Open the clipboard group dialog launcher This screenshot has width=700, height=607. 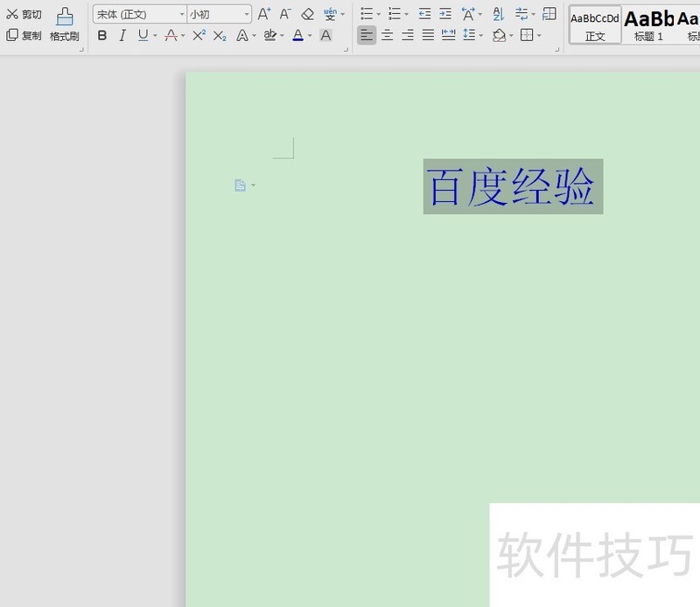coord(81,50)
